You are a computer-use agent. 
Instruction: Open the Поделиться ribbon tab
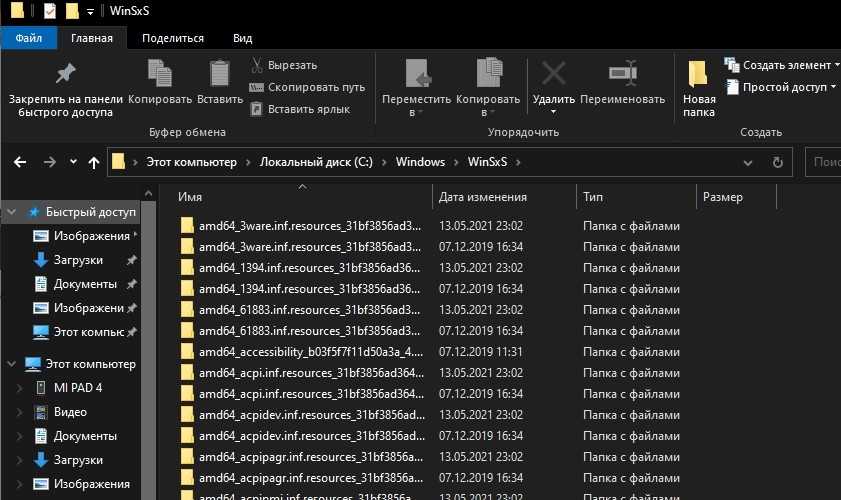click(x=172, y=38)
